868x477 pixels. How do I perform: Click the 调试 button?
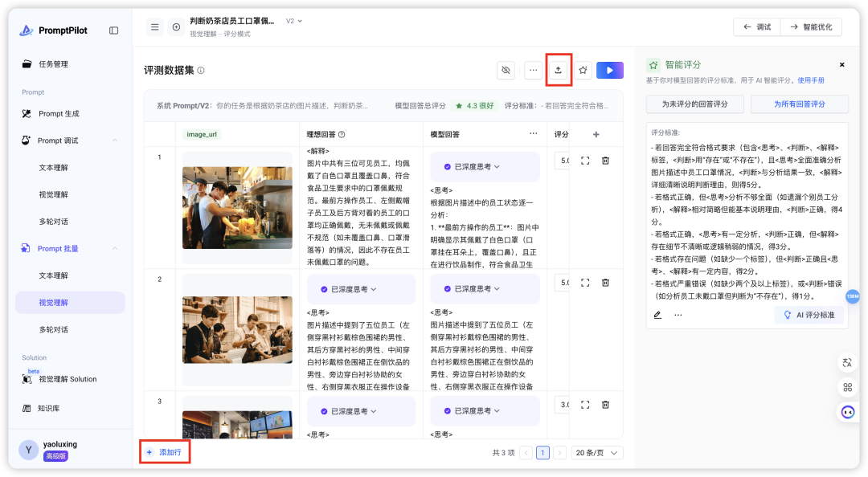[757, 27]
